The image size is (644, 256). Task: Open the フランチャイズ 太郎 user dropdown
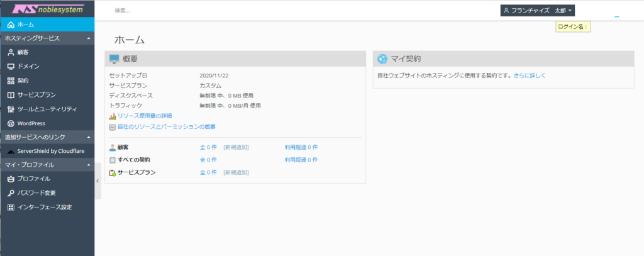click(538, 11)
